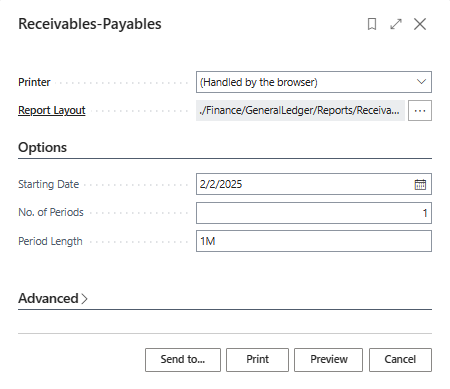Click the Period Length label text
This screenshot has height=389, width=450.
(50, 241)
